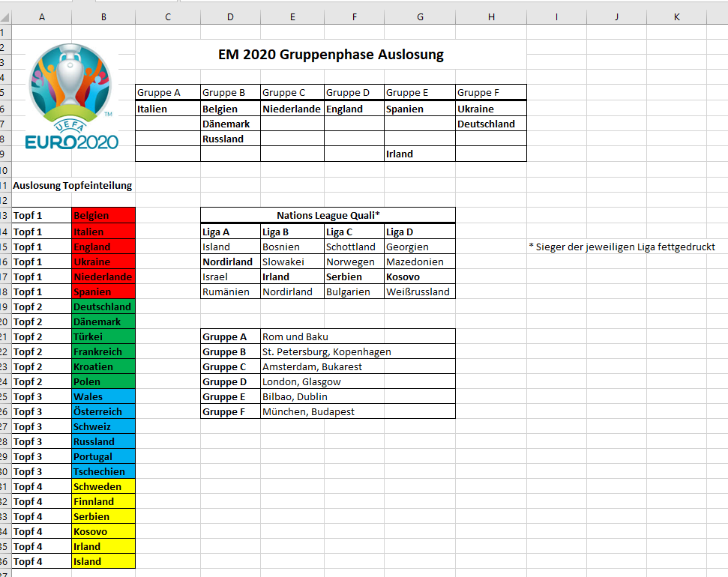Viewport: 728px width, 577px height.
Task: Select the yellow 'Schweden' cell
Action: pos(103,486)
